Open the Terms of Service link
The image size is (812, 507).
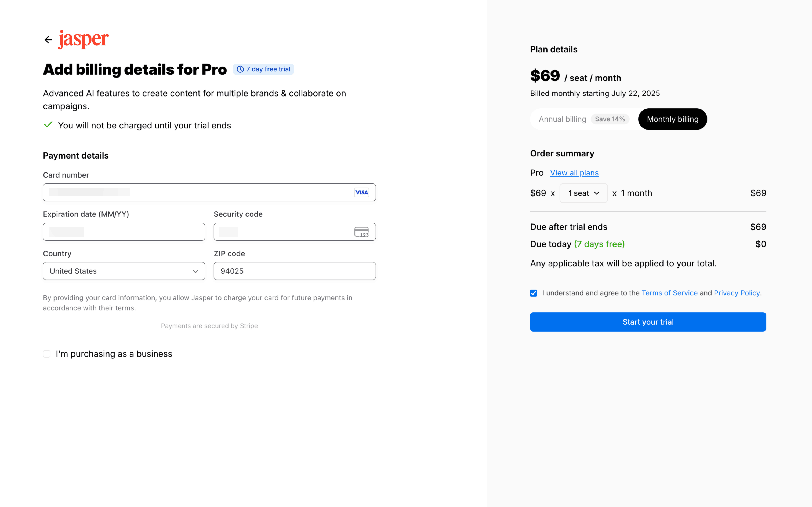[x=669, y=293]
